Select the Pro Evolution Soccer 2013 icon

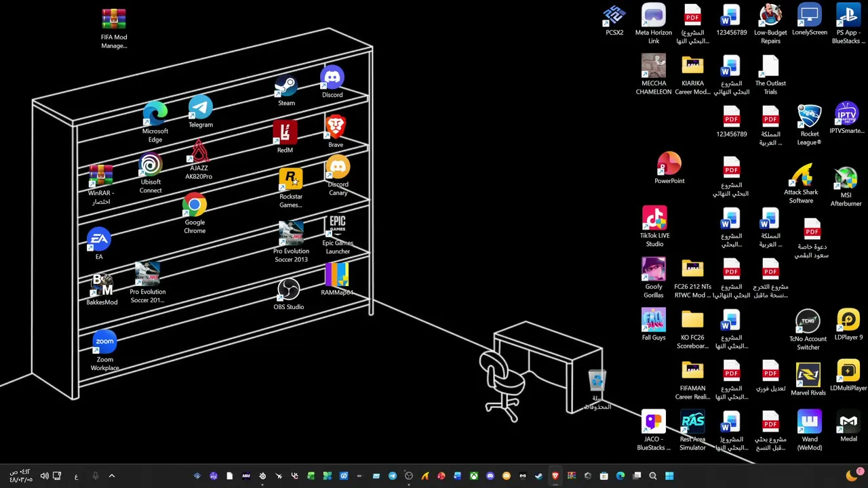(291, 242)
